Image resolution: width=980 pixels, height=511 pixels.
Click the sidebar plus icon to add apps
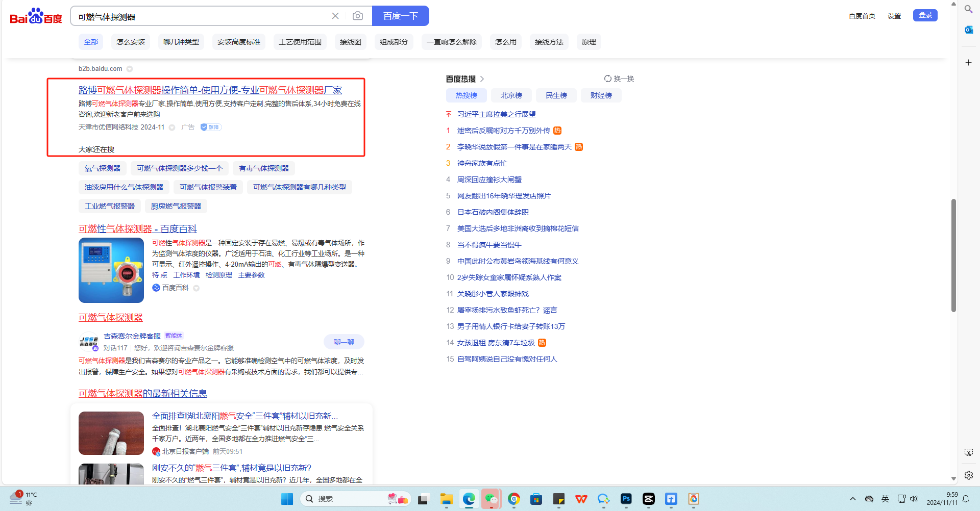pyautogui.click(x=968, y=62)
